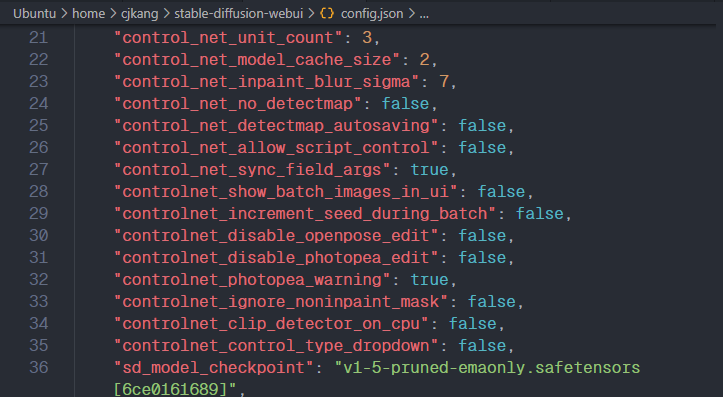The height and width of the screenshot is (397, 723).
Task: Click false value of controlnet_clip_detector_on_cpu
Action: tap(473, 324)
